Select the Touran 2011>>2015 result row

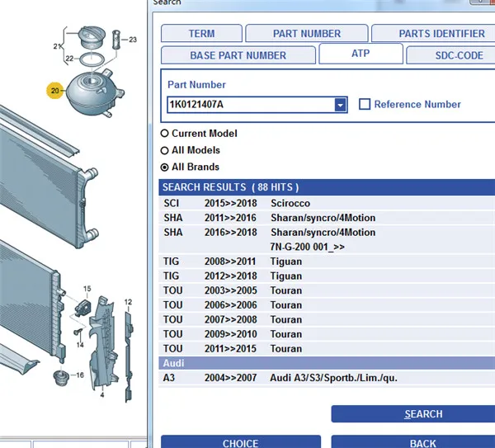[327, 348]
